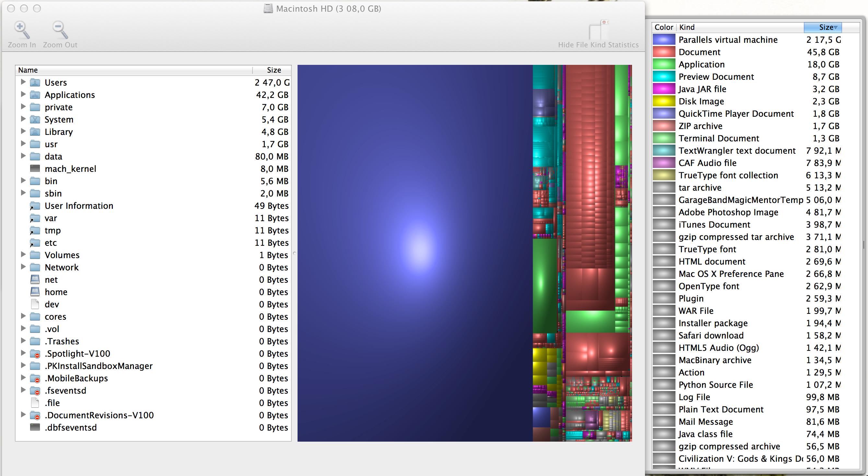Image resolution: width=868 pixels, height=476 pixels.
Task: Select the restricted .Spotlight-V100 folder icon
Action: (35, 354)
